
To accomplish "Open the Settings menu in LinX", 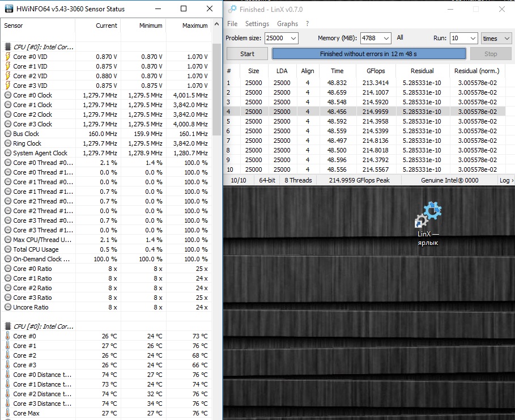I will (x=257, y=24).
